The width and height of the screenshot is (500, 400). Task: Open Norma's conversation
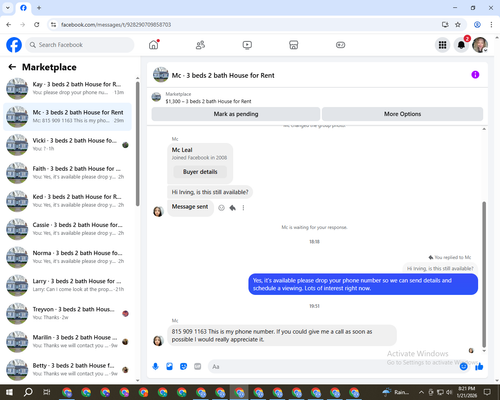click(67, 257)
